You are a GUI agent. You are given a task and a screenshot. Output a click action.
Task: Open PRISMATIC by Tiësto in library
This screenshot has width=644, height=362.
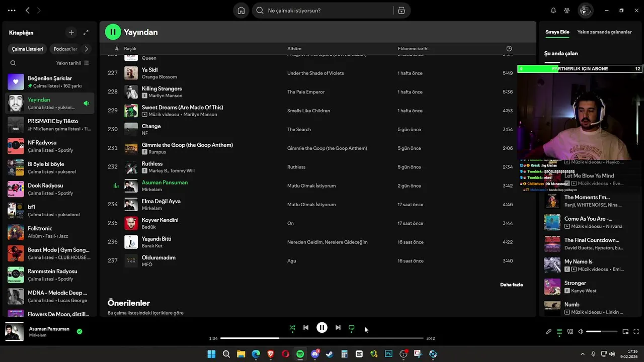[x=50, y=125]
